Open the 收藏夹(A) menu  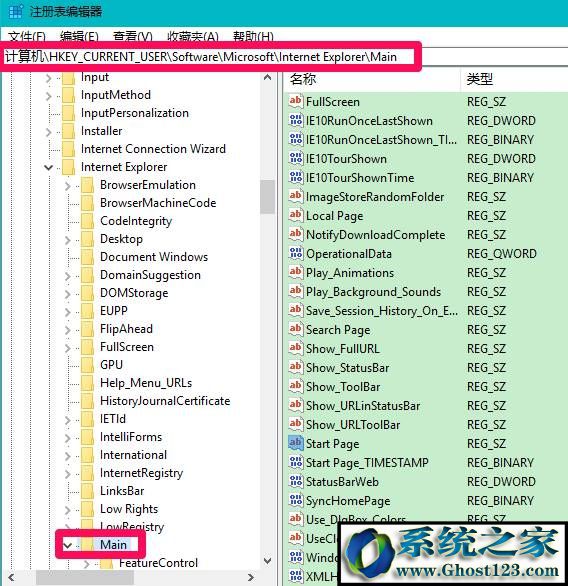pyautogui.click(x=193, y=37)
